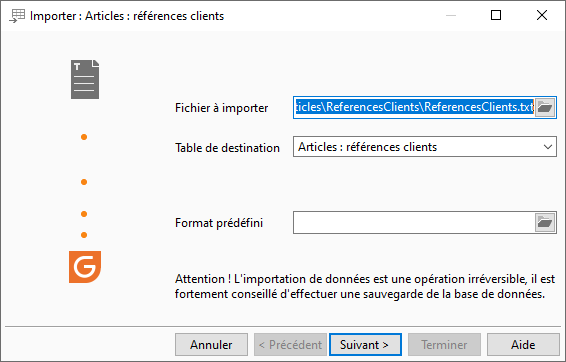Click the greyed-out Terminer button
This screenshot has height=362, width=566.
(444, 345)
